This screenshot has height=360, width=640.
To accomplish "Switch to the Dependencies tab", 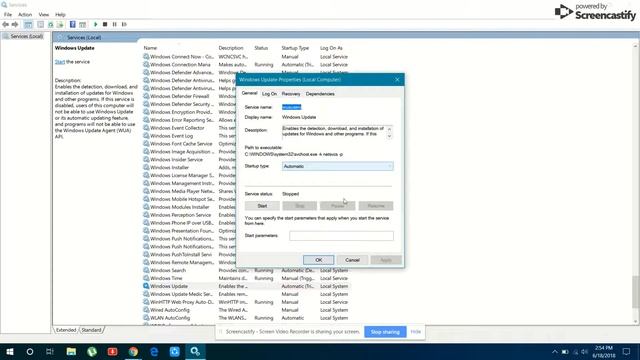I will coord(320,94).
